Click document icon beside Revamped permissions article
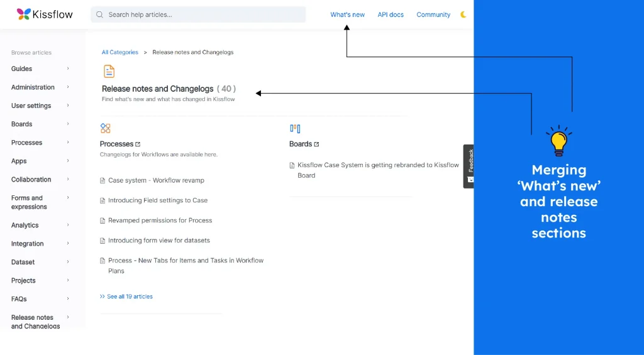Viewport: 644px width, 355px height. 103,221
